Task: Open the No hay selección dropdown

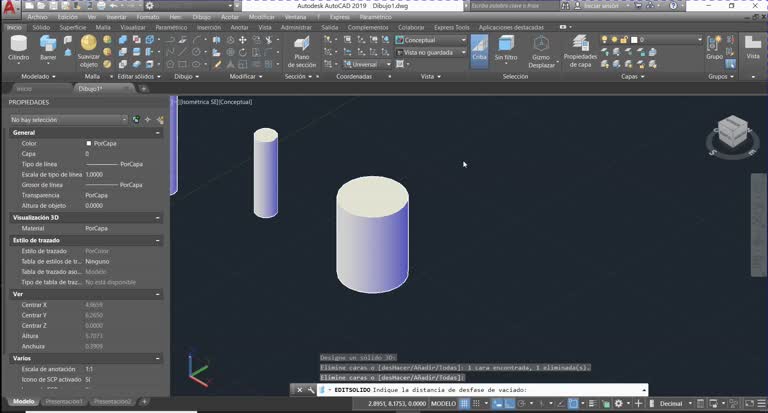Action: click(x=69, y=120)
